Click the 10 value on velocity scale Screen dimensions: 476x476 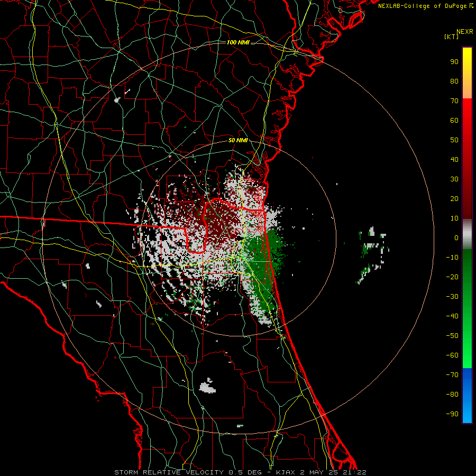[454, 218]
